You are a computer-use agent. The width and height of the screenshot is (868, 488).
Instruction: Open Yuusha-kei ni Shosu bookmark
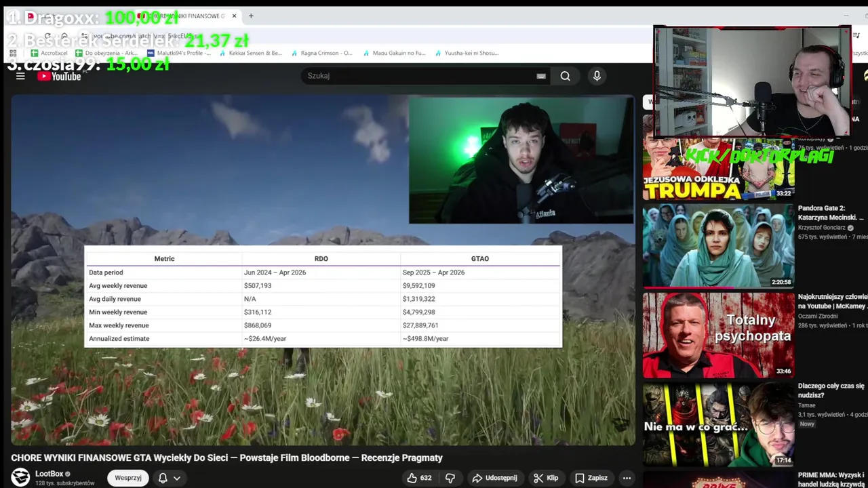tap(467, 53)
